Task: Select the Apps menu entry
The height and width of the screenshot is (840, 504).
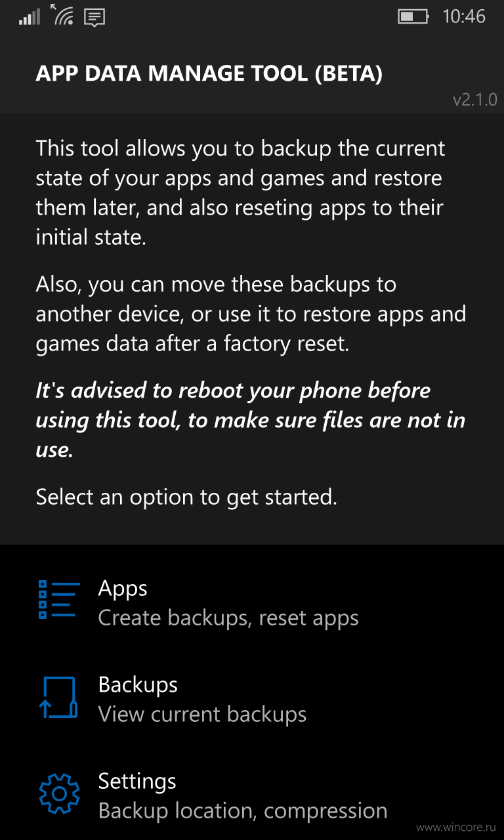Action: click(252, 602)
